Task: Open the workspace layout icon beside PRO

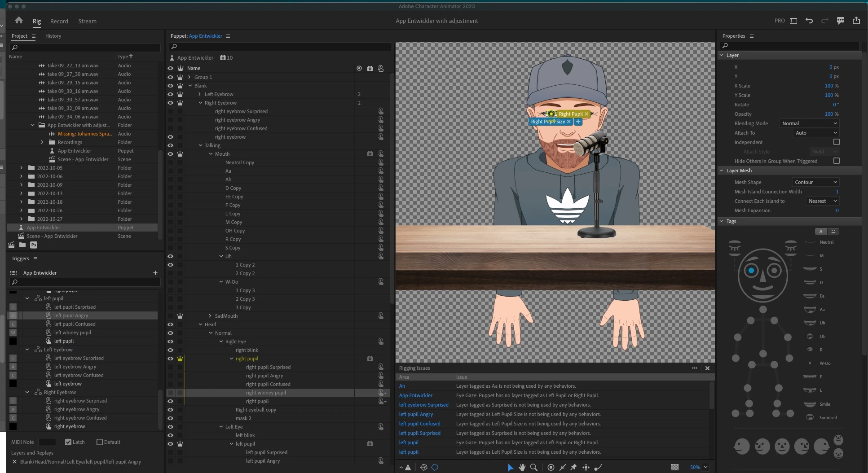Action: (x=793, y=21)
